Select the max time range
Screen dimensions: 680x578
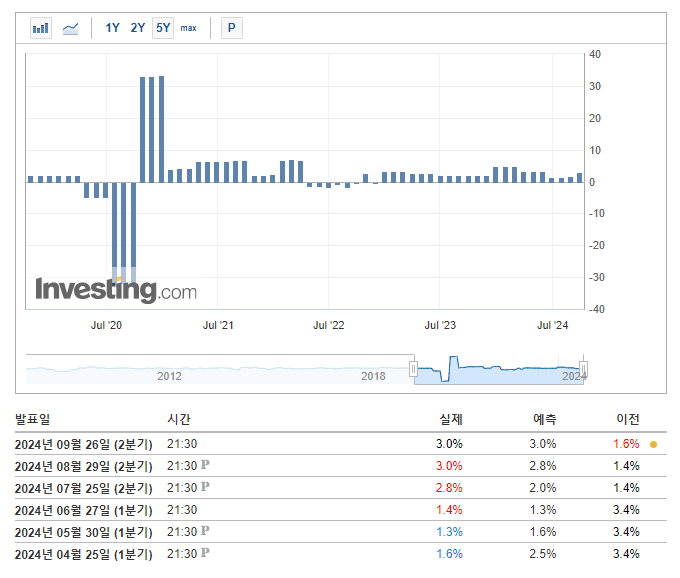188,28
